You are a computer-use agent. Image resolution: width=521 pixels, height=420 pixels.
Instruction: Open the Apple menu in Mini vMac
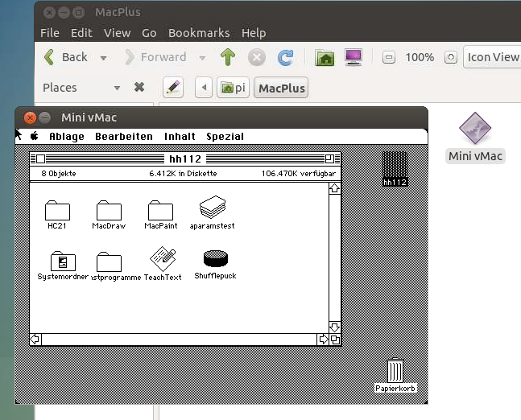(35, 137)
